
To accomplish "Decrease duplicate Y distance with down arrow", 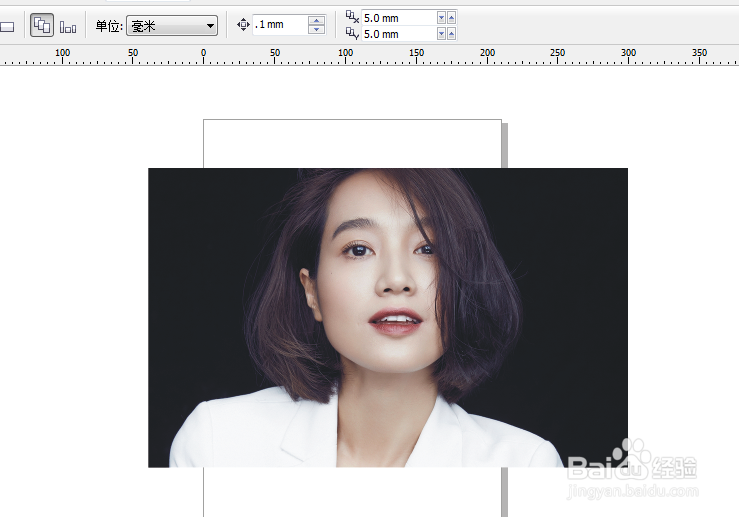I will [441, 34].
